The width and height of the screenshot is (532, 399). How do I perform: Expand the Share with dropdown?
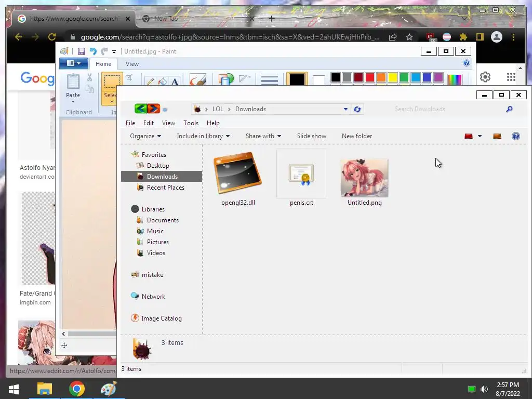click(x=263, y=136)
